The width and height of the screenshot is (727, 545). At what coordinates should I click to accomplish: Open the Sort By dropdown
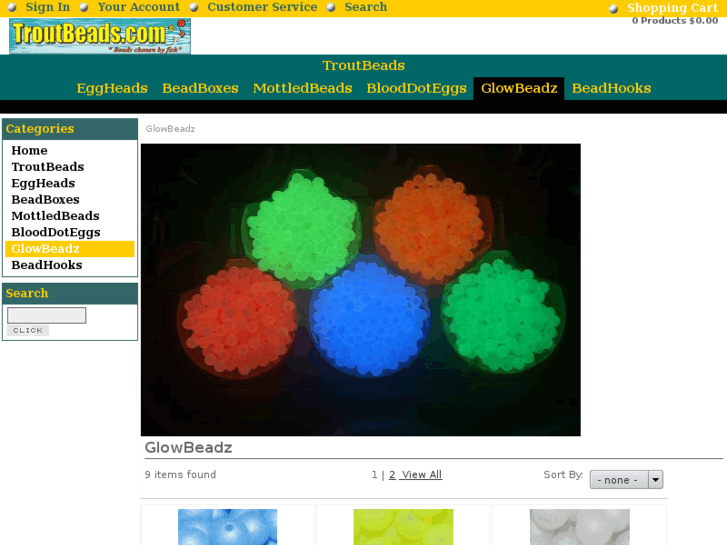click(626, 480)
